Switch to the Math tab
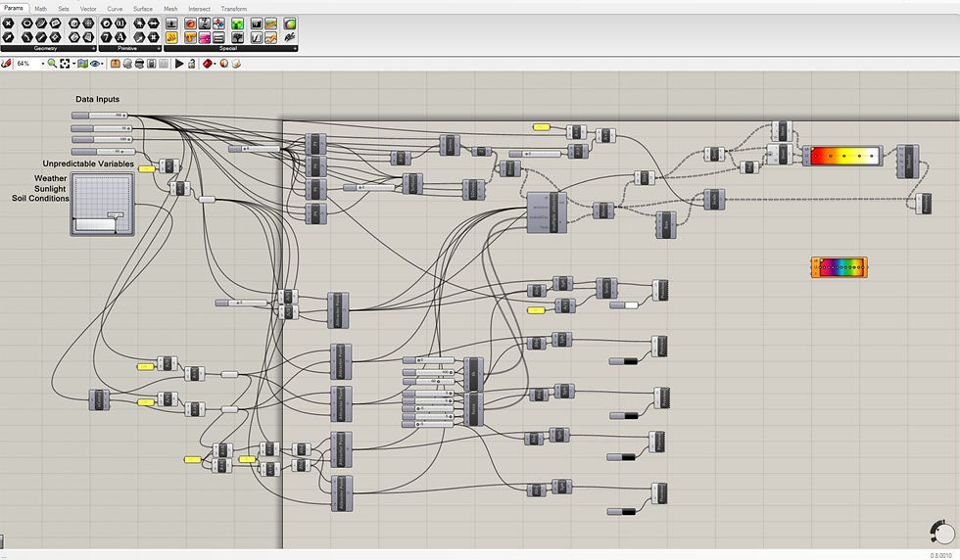This screenshot has width=960, height=560. 40,9
